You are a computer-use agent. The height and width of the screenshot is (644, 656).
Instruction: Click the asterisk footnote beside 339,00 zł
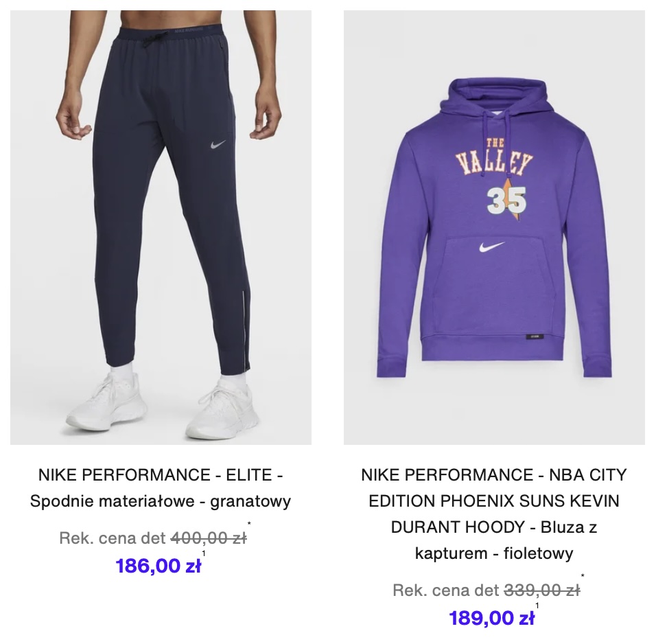tap(583, 576)
